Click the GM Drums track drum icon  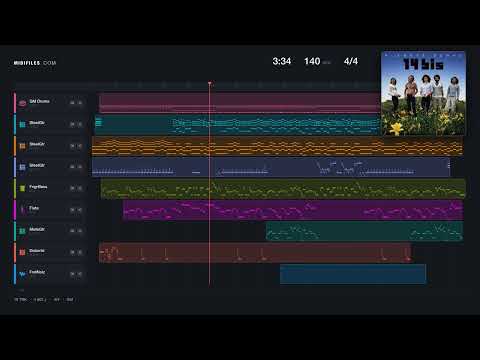click(x=22, y=103)
